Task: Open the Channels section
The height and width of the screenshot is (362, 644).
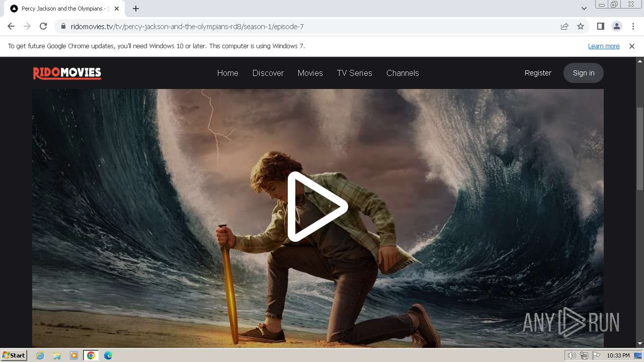Action: click(x=403, y=73)
